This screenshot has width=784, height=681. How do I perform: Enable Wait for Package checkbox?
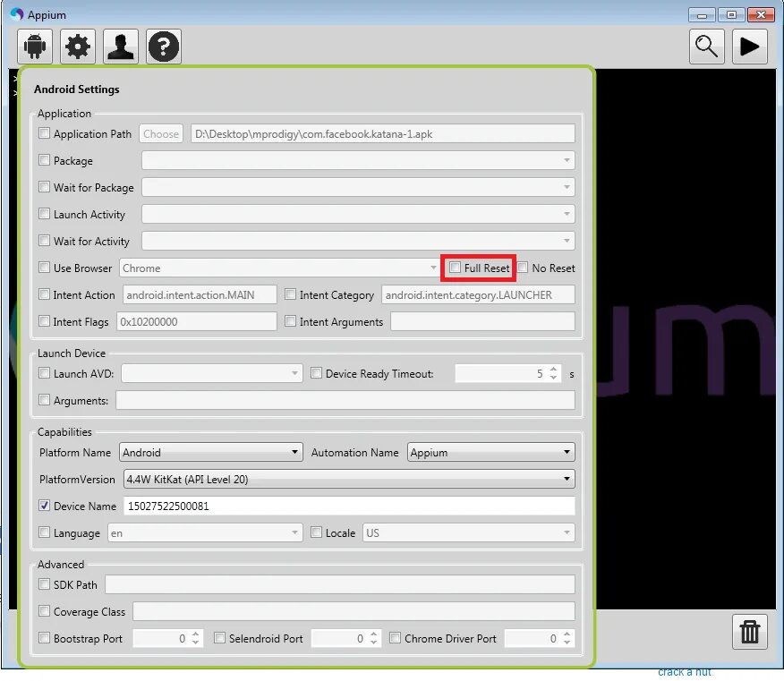[x=45, y=187]
